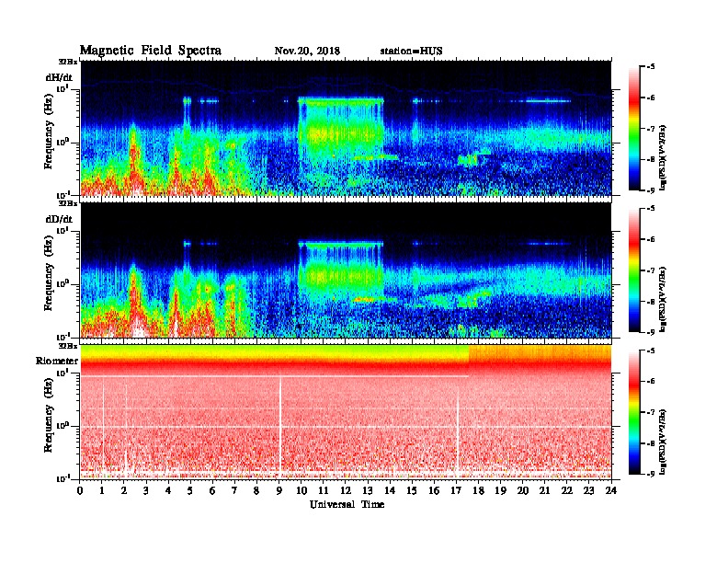Click the "station=HUS" label

pos(412,51)
